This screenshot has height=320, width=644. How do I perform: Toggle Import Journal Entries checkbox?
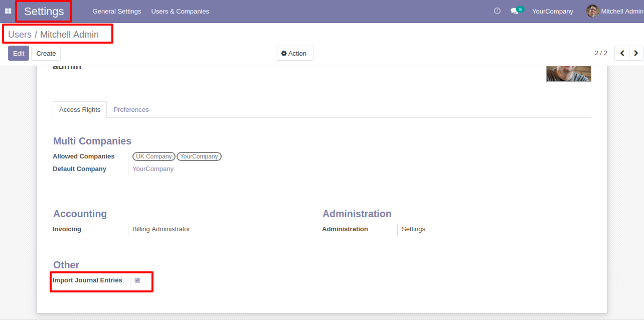point(137,280)
